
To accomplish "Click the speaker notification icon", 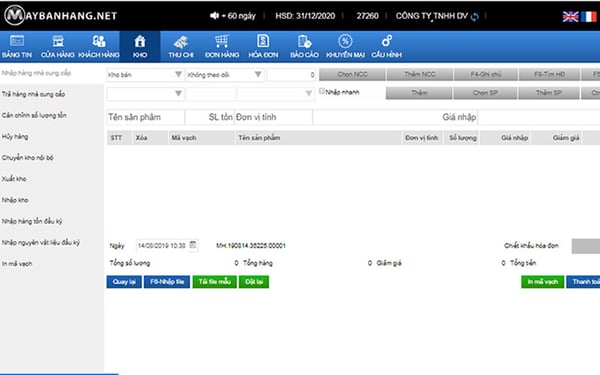I will pyautogui.click(x=214, y=16).
